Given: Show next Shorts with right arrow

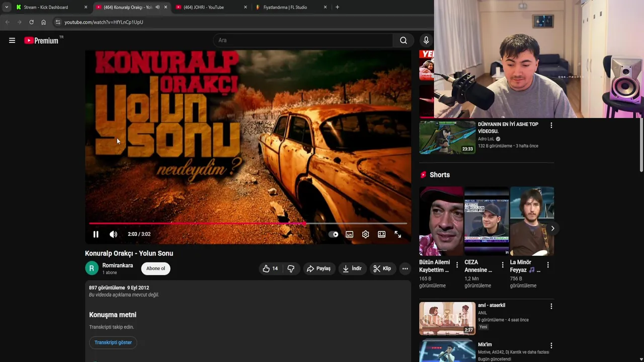Looking at the screenshot, I should click(x=552, y=228).
